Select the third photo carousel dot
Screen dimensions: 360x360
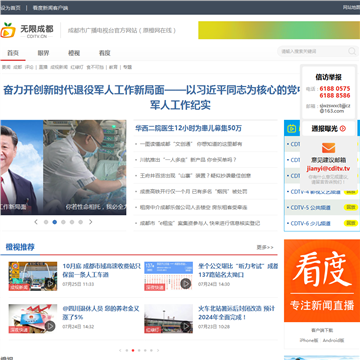click(x=63, y=222)
